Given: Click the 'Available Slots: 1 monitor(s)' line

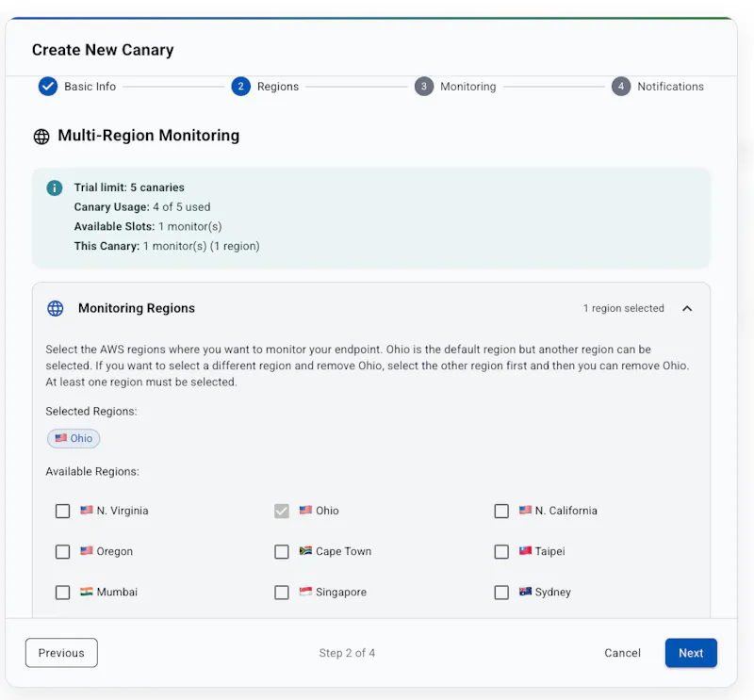Looking at the screenshot, I should click(x=148, y=226).
